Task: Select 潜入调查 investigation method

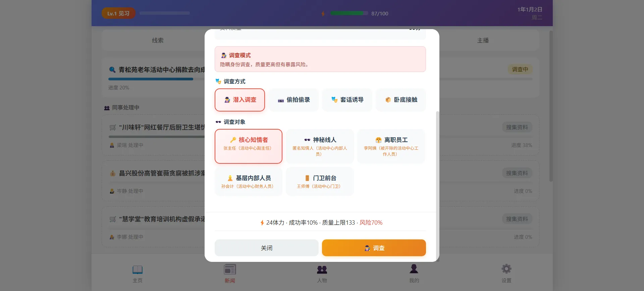Action: click(x=240, y=100)
